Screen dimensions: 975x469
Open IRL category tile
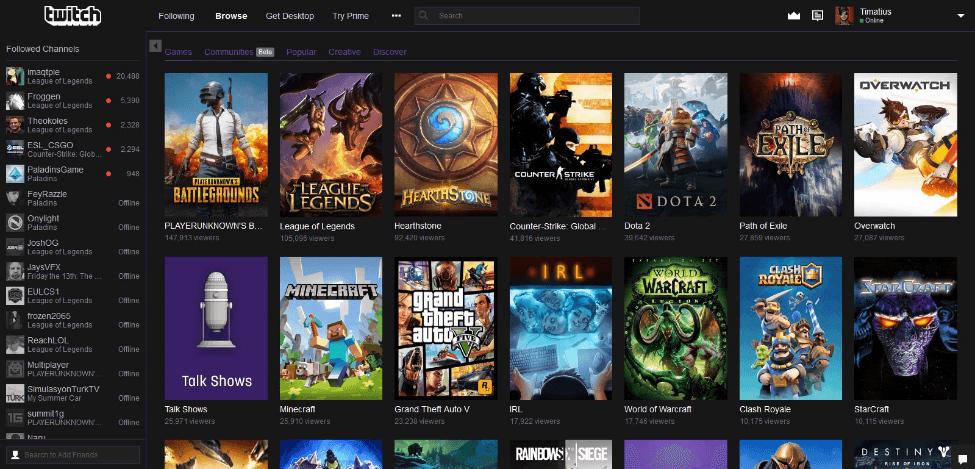pos(561,328)
